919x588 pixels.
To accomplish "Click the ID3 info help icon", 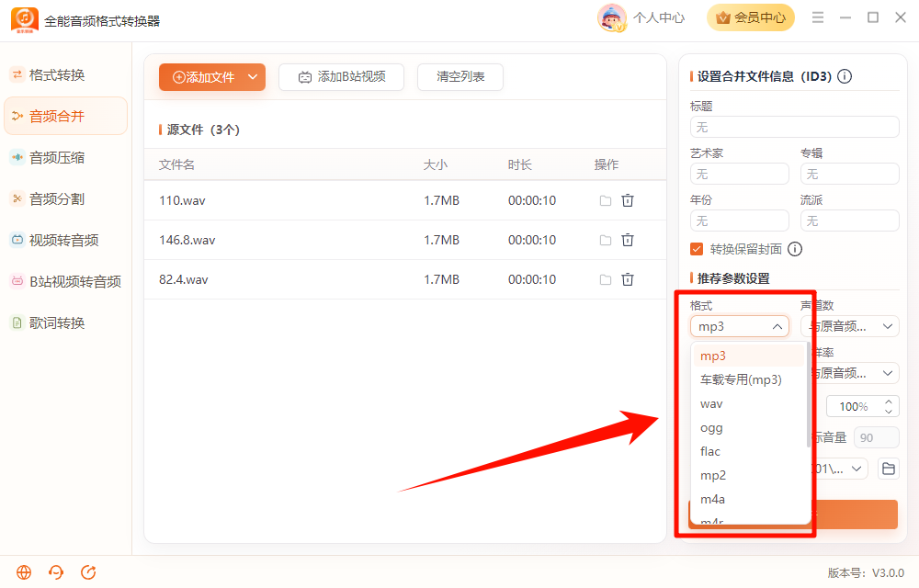I will [x=845, y=76].
